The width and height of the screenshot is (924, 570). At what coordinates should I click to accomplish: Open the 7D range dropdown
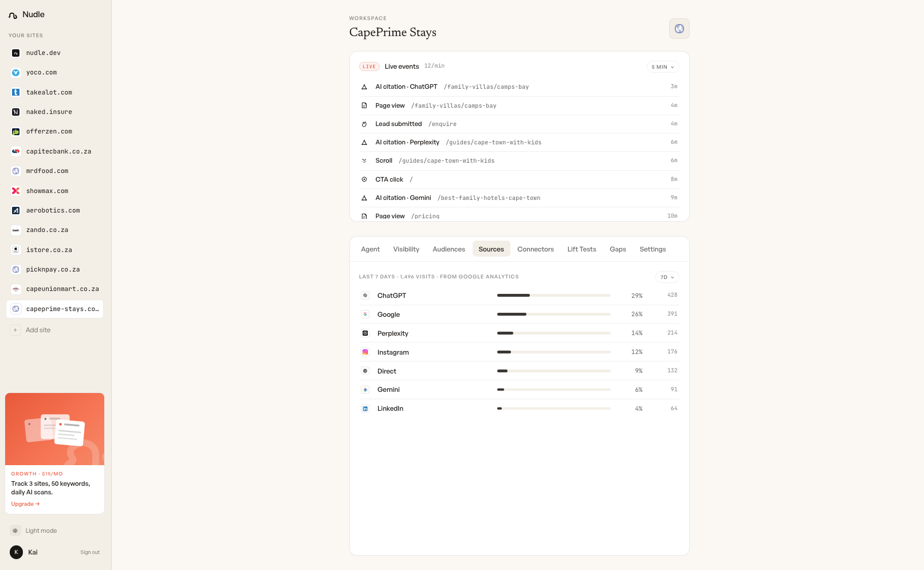(667, 277)
